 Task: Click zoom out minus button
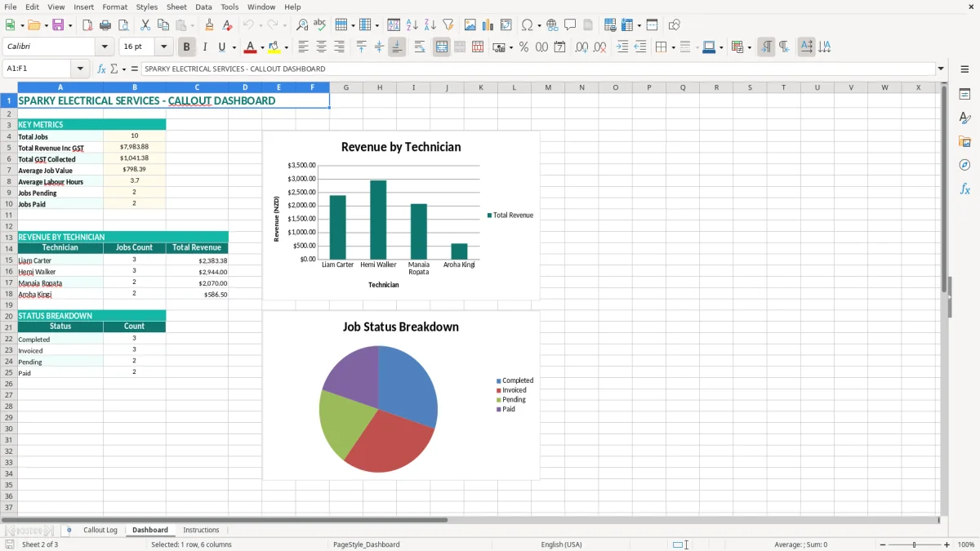click(883, 544)
